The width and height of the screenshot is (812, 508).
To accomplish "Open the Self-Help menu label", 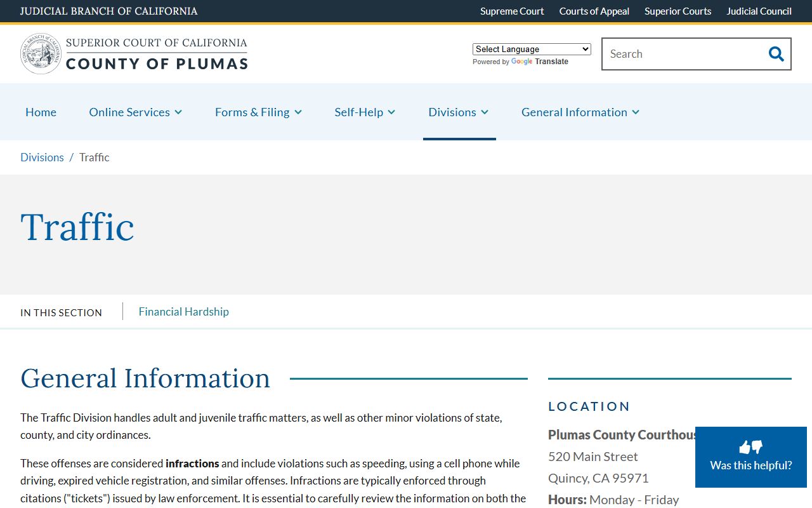I will [359, 112].
